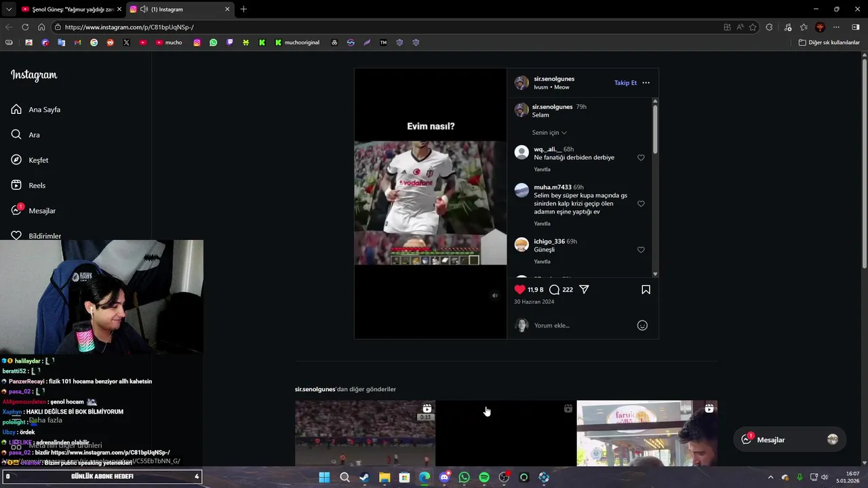Open the WhatsApp bookmark in bookmarks bar
868x488 pixels.
coord(213,42)
